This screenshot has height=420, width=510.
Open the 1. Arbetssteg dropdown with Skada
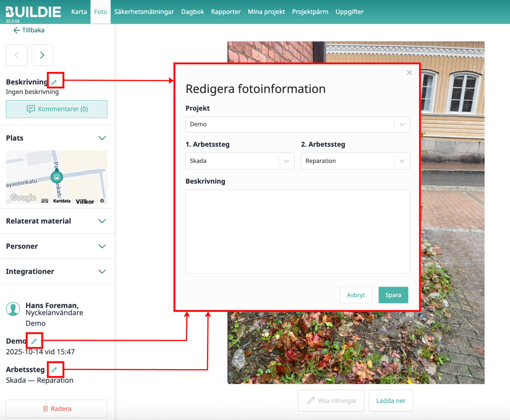239,161
